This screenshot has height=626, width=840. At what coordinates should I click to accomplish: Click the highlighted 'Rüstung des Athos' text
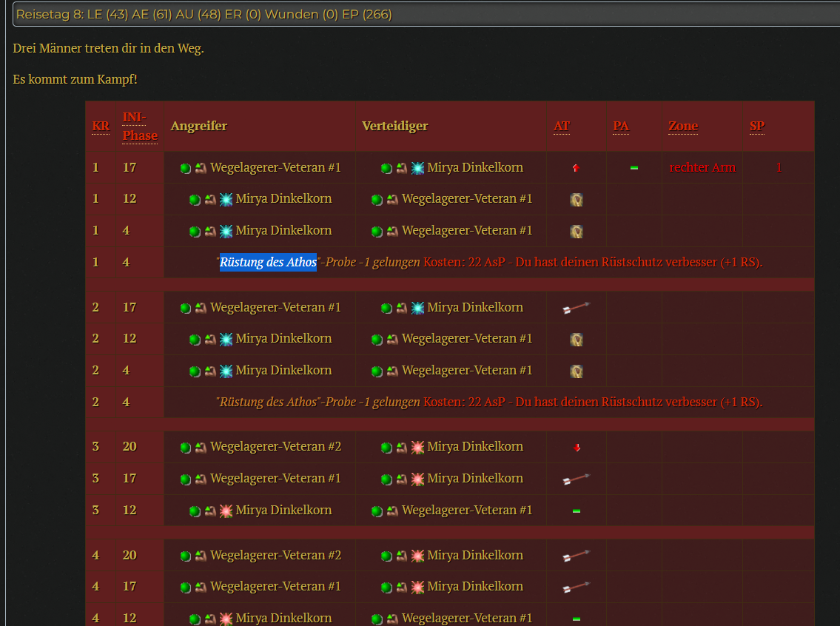point(268,262)
